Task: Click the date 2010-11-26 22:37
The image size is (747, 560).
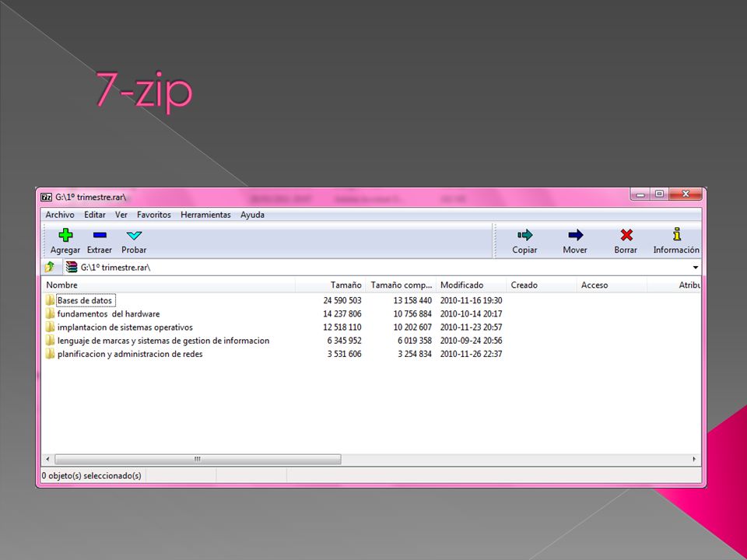Action: (472, 354)
